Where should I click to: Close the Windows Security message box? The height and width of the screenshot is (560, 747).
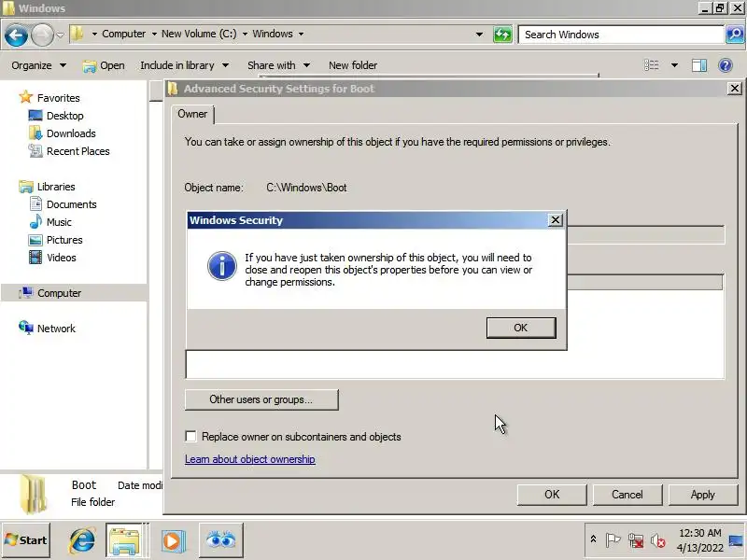[555, 220]
